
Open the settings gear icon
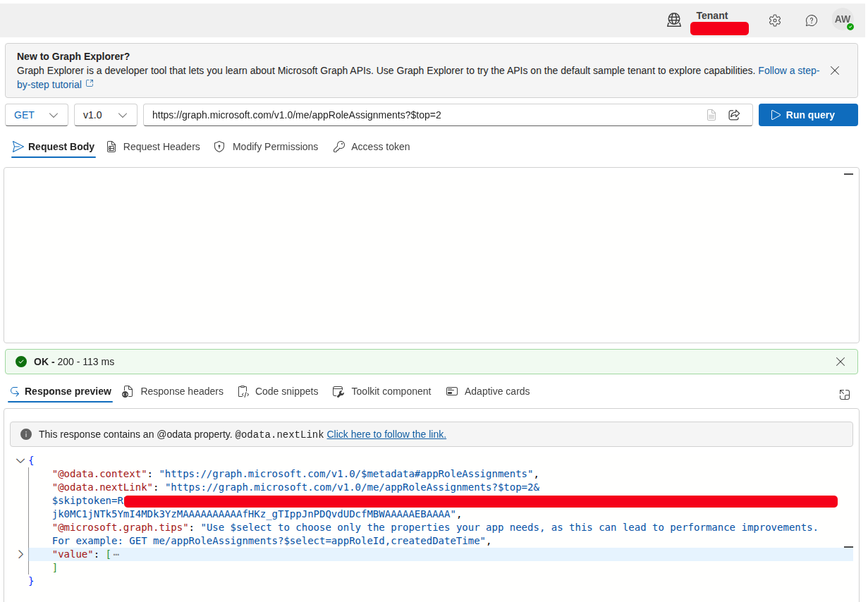click(x=775, y=20)
